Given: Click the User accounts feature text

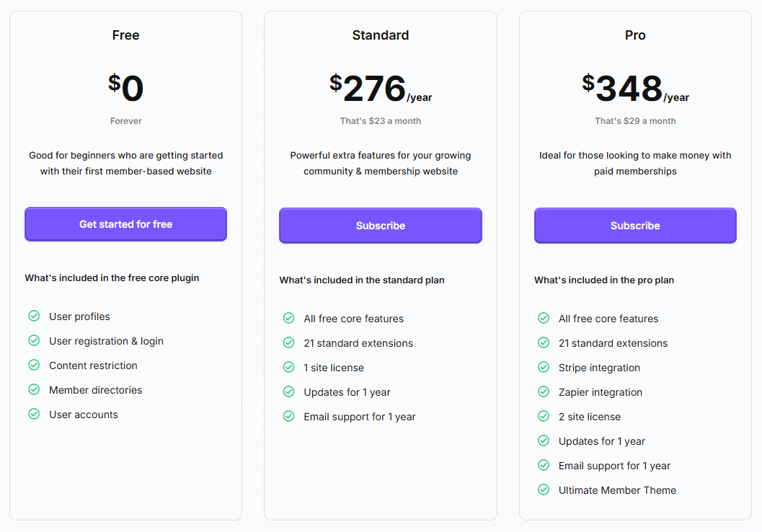Looking at the screenshot, I should 84,414.
